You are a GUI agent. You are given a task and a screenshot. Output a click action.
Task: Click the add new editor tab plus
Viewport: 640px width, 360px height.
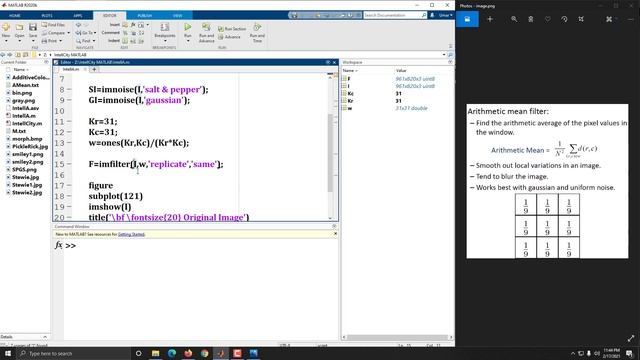pos(94,69)
